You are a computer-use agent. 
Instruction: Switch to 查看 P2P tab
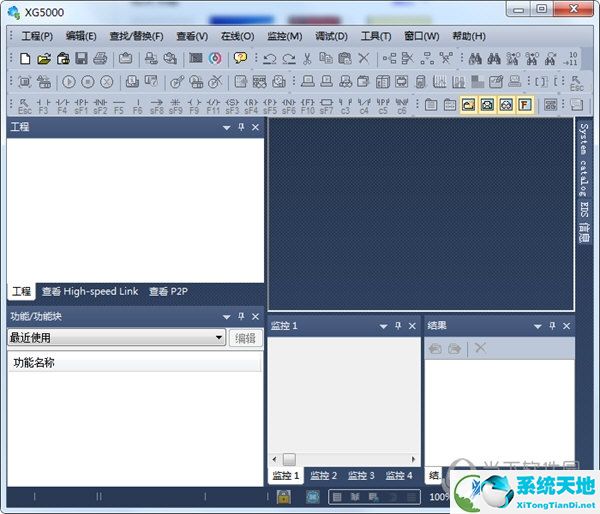(x=168, y=292)
